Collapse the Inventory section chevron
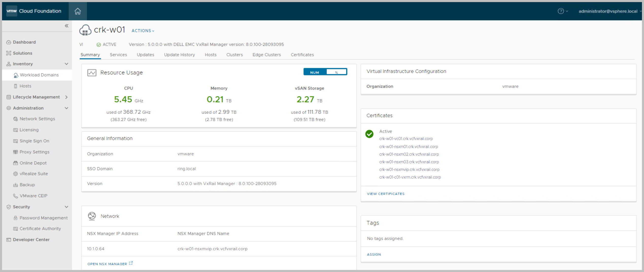The height and width of the screenshot is (272, 644). tap(66, 64)
